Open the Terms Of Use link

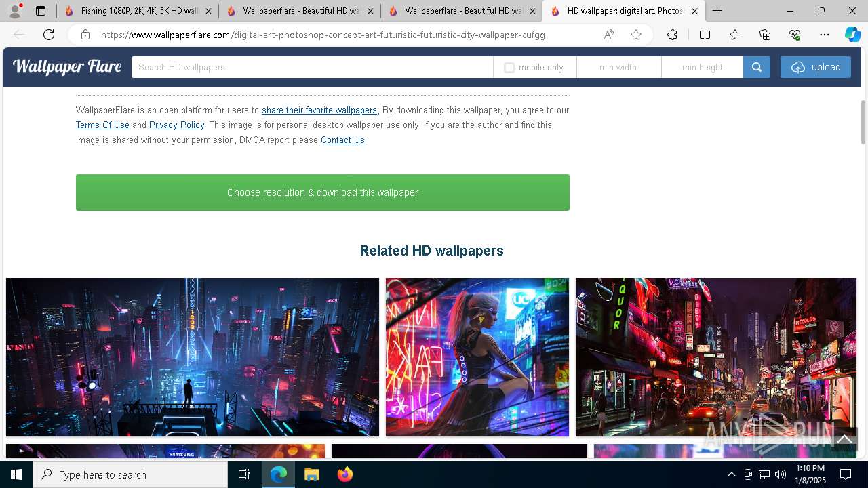point(102,125)
